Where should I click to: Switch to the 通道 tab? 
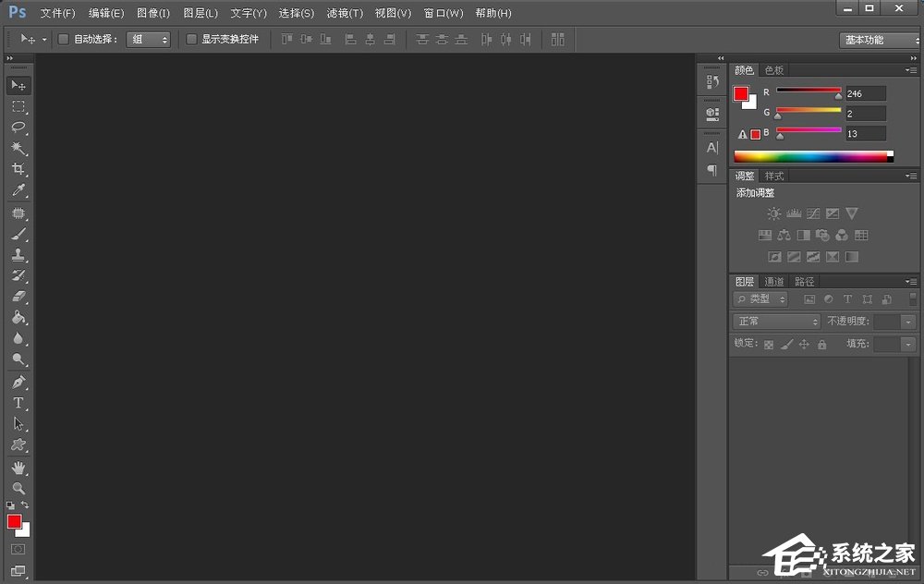[x=773, y=280]
